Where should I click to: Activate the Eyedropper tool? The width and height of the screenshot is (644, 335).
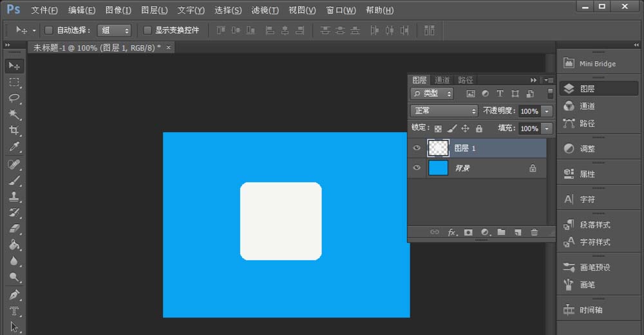pyautogui.click(x=14, y=148)
